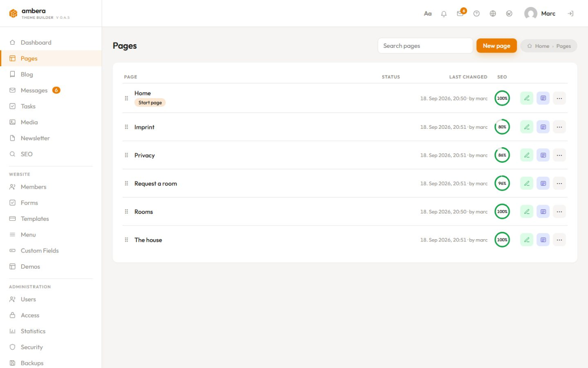
Task: Click the LAST CHANGED column header
Action: pos(468,77)
